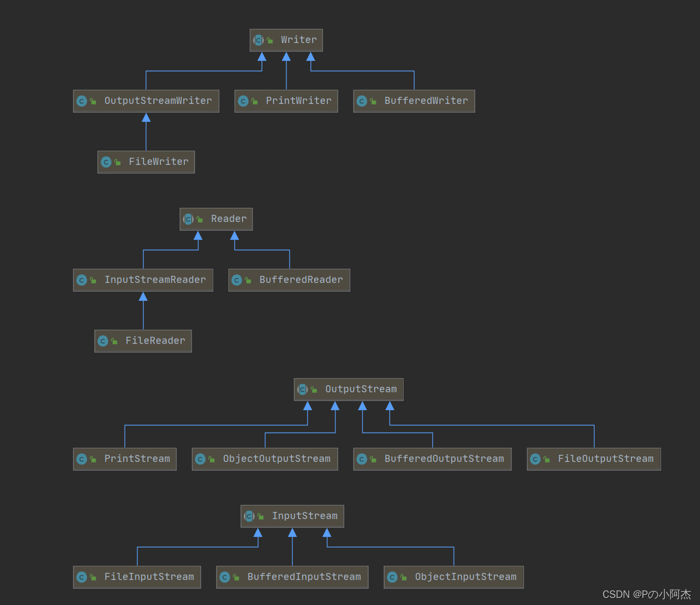This screenshot has height=605, width=700.
Task: Select the BufferedInputStream class label
Action: point(304,577)
